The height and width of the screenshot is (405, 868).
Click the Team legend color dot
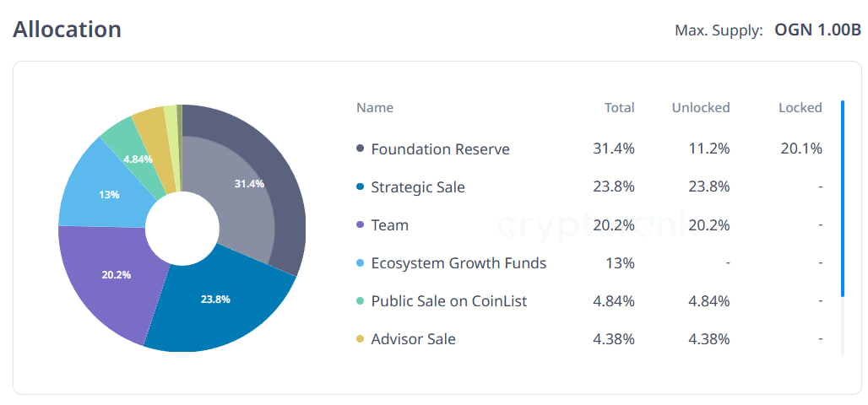point(361,225)
